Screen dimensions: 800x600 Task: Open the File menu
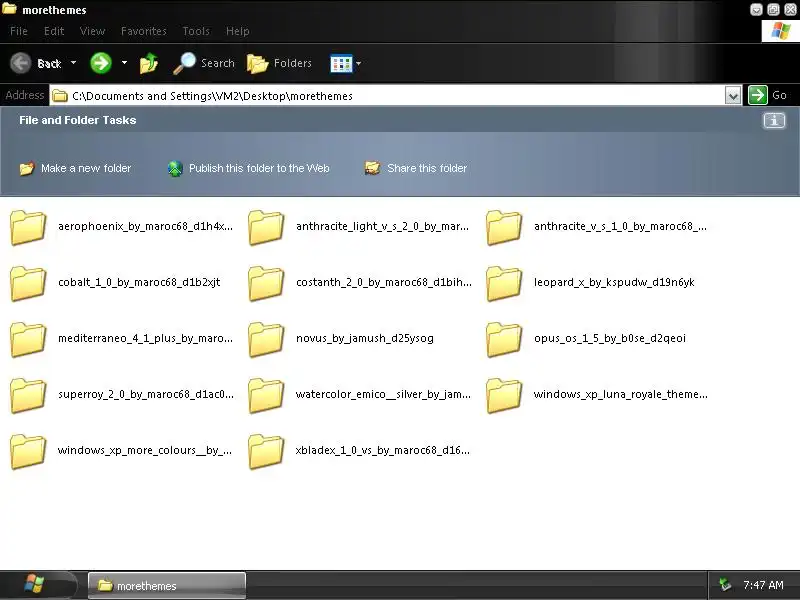point(19,31)
